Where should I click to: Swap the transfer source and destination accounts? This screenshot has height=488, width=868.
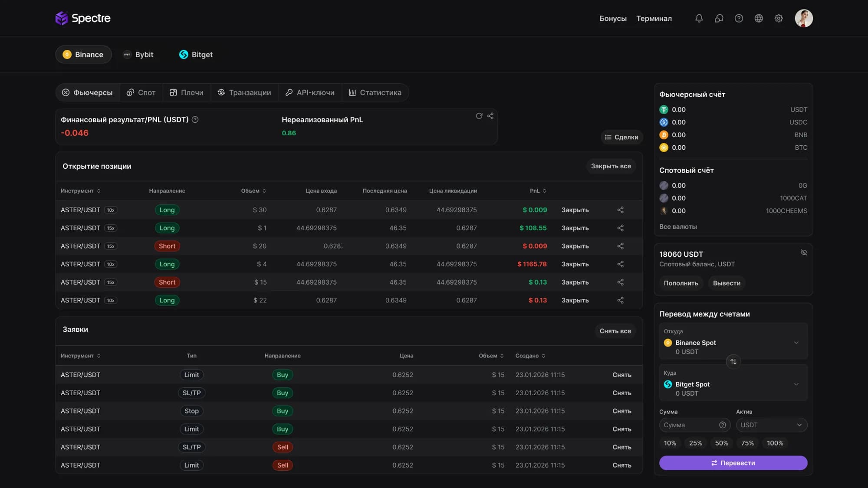coord(733,362)
